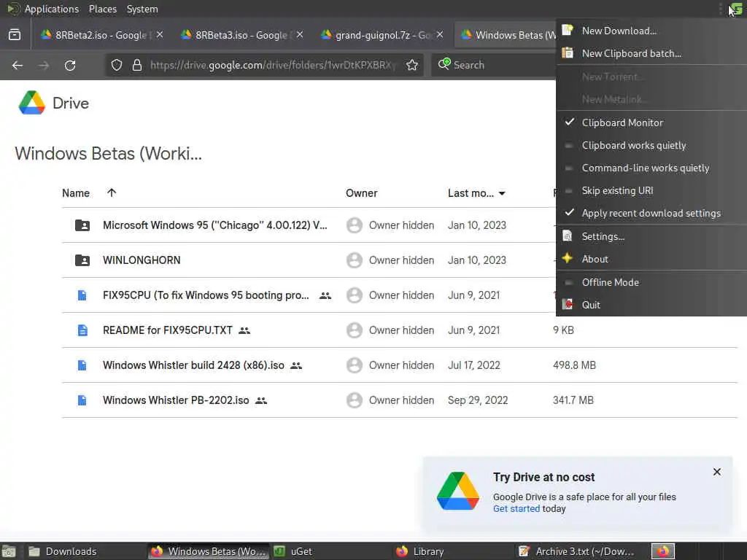
Task: Select Windows Whistler PB-2202.iso file
Action: click(x=176, y=400)
